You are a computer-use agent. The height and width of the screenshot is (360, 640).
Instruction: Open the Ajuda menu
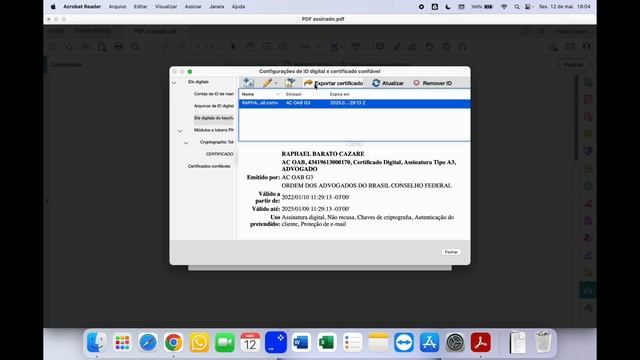(x=238, y=7)
